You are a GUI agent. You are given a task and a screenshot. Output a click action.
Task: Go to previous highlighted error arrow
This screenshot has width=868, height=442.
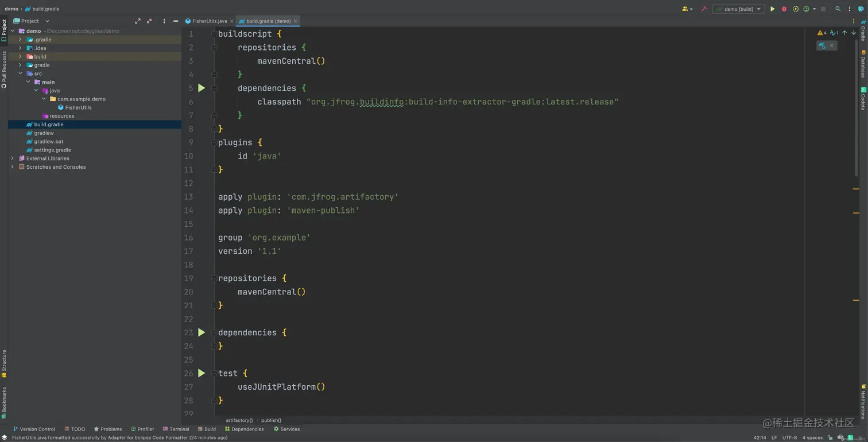coord(844,33)
